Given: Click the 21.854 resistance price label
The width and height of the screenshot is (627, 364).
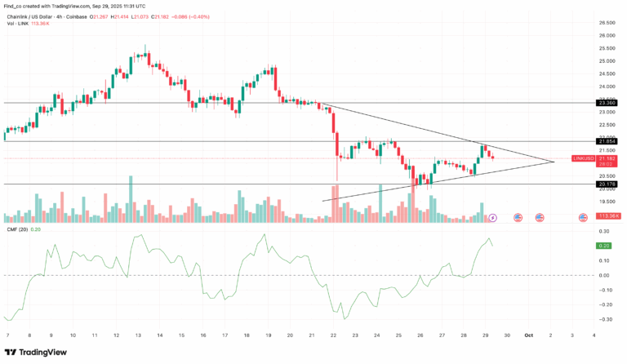Looking at the screenshot, I should 607,141.
